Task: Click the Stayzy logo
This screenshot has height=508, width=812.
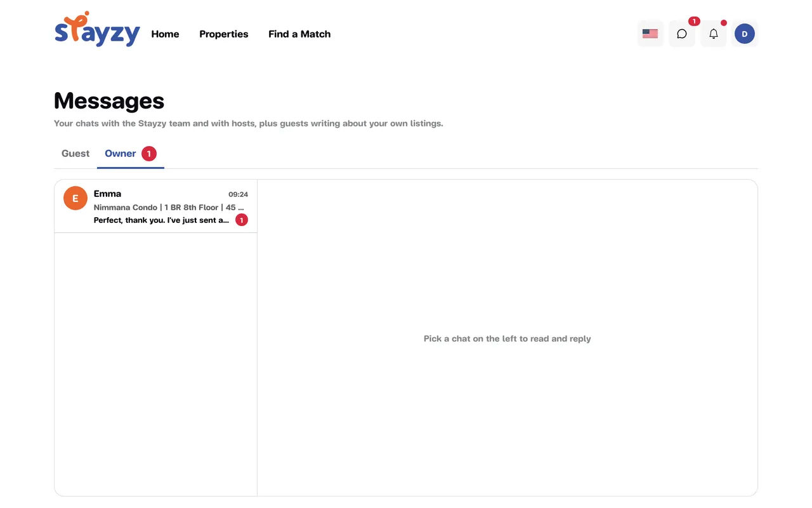Action: pyautogui.click(x=97, y=29)
